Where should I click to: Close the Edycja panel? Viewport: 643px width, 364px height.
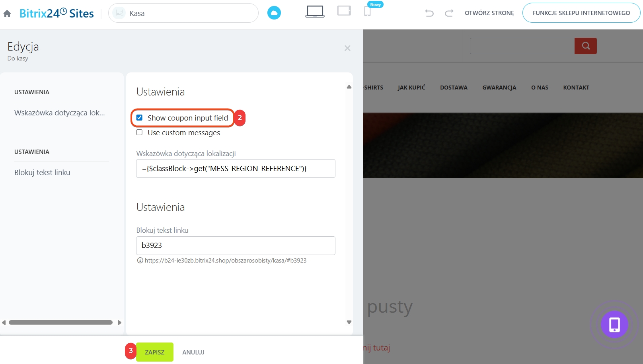[347, 48]
